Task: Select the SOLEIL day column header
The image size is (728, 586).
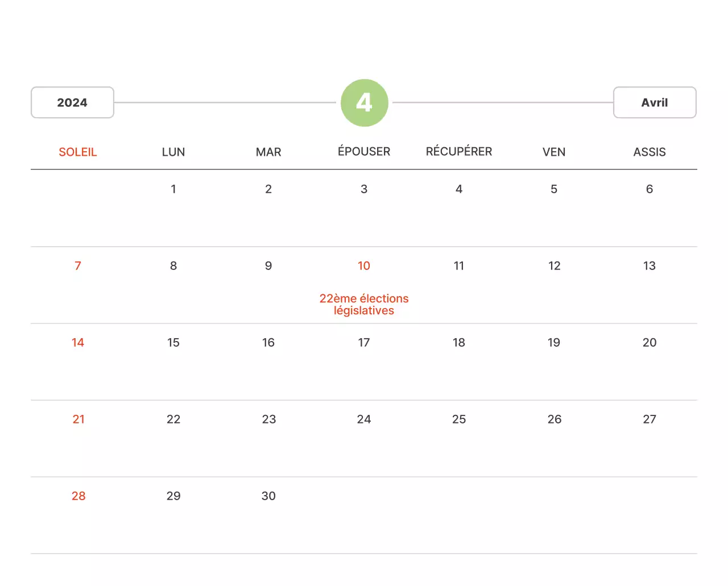Action: (x=78, y=152)
